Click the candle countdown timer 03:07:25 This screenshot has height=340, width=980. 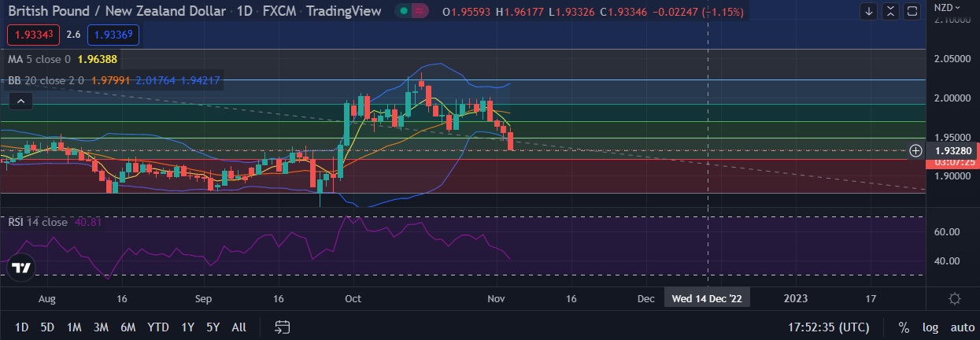(953, 162)
